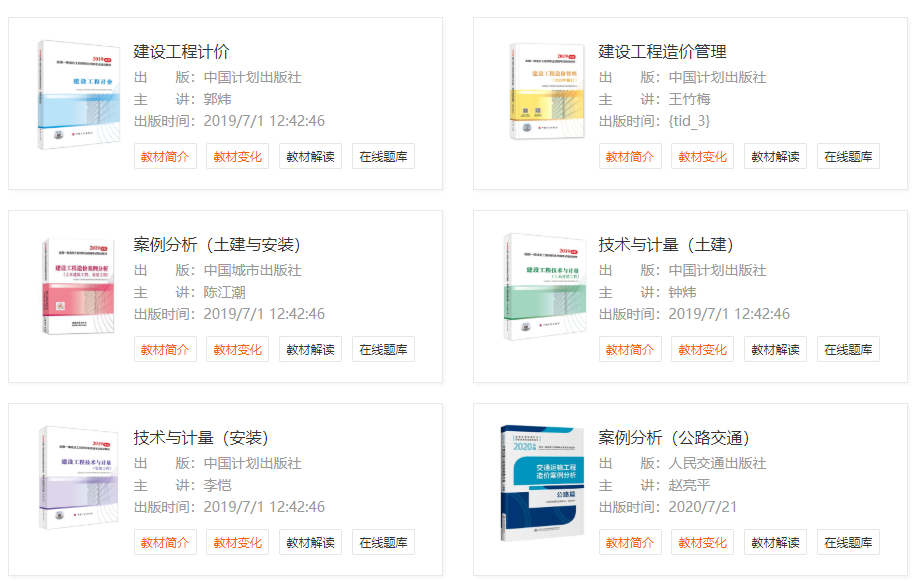Open 在线题库 for 案例分析（公路交通）
This screenshot has height=581, width=919.
click(849, 542)
